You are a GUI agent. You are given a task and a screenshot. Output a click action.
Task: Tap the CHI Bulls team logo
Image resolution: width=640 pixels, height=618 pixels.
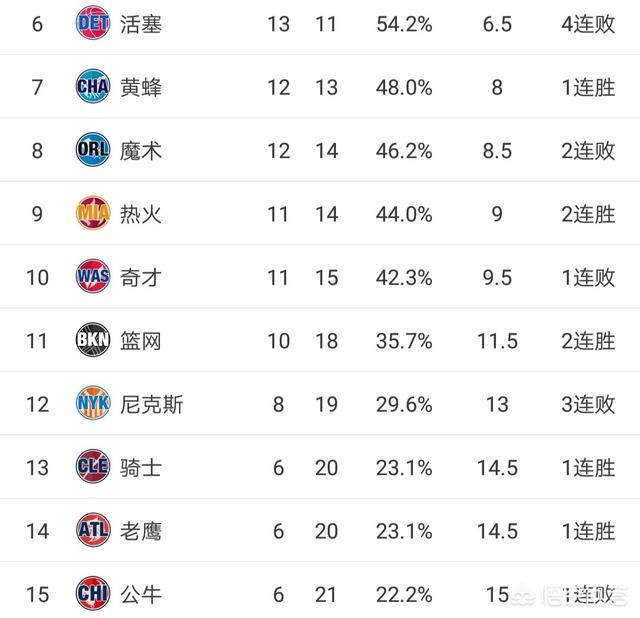click(x=93, y=593)
